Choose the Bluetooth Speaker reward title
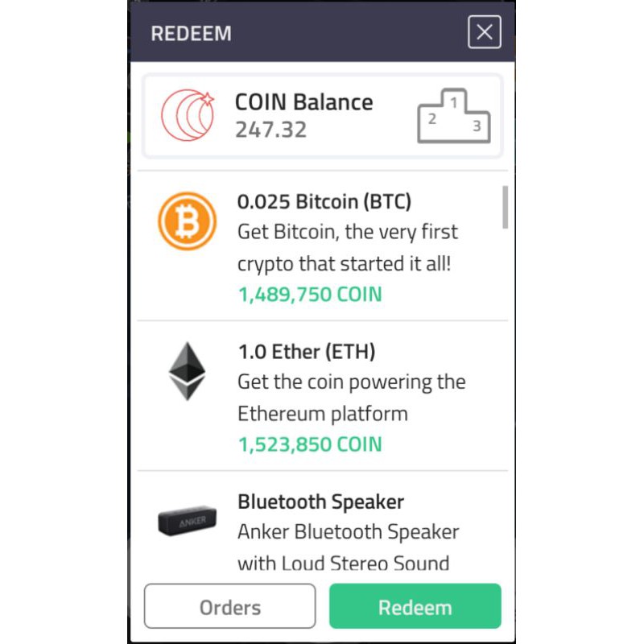644x644 pixels. (320, 502)
